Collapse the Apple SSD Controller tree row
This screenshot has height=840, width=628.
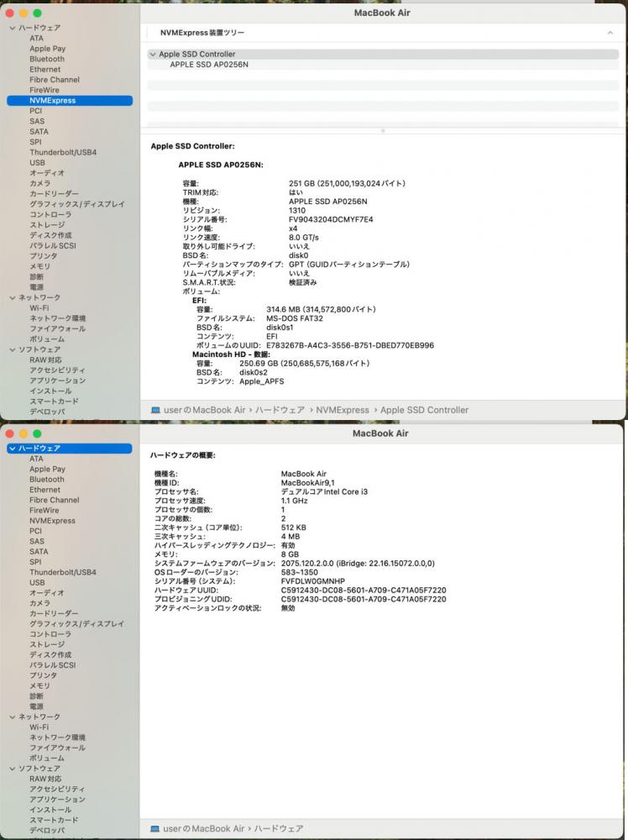point(153,54)
